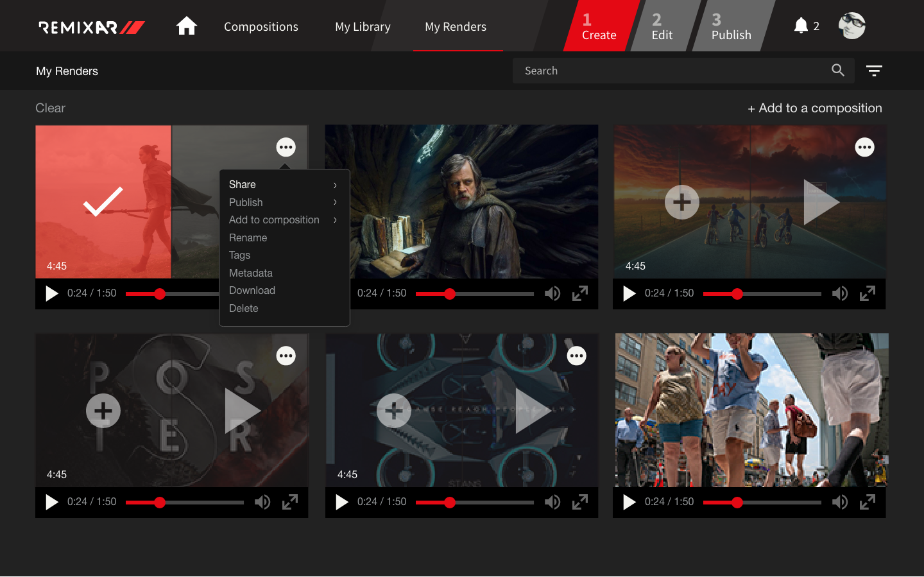Expand the sunset bikes render to fullscreen
The image size is (924, 577).
pos(868,293)
